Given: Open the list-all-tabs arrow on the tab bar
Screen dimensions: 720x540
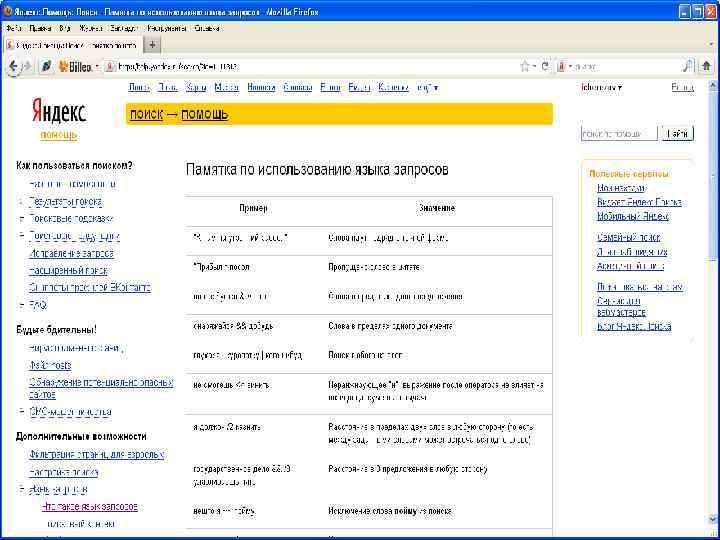Looking at the screenshot, I should pos(711,45).
